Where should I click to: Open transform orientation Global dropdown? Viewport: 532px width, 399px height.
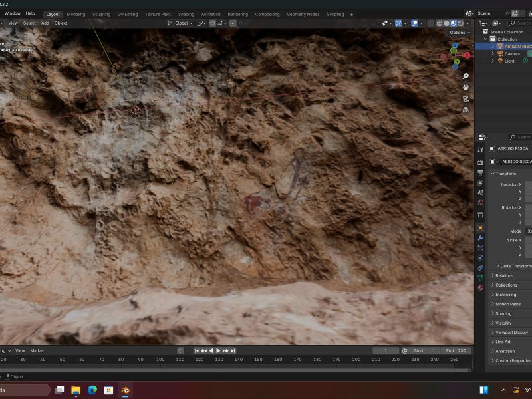[180, 23]
